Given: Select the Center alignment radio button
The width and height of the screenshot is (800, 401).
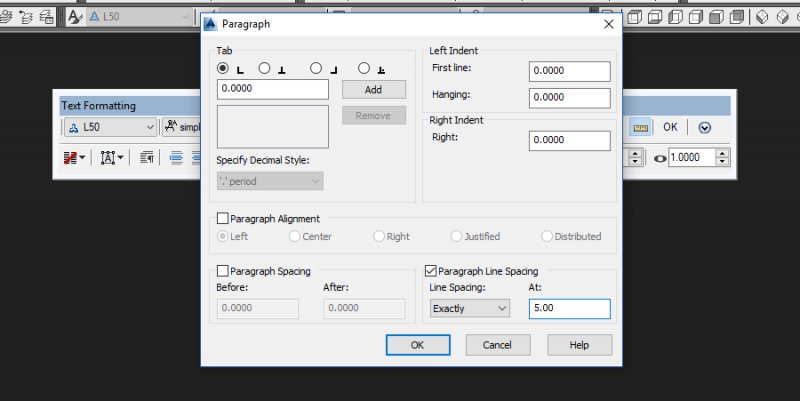Looking at the screenshot, I should tap(294, 236).
